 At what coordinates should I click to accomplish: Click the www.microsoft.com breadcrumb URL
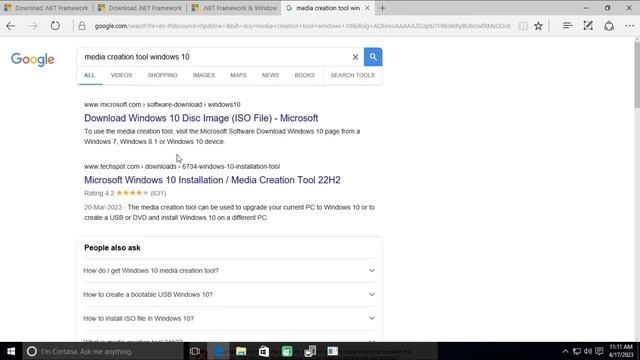(x=162, y=104)
